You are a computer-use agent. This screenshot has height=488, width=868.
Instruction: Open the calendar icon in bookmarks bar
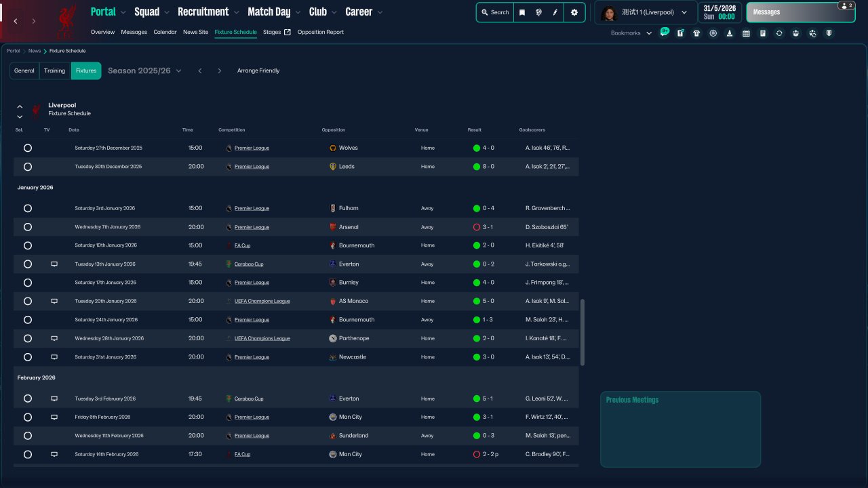[x=746, y=33]
